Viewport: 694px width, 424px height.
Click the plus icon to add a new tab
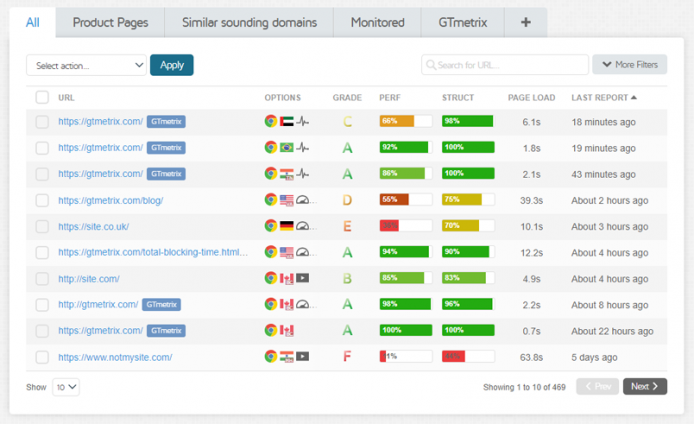526,22
